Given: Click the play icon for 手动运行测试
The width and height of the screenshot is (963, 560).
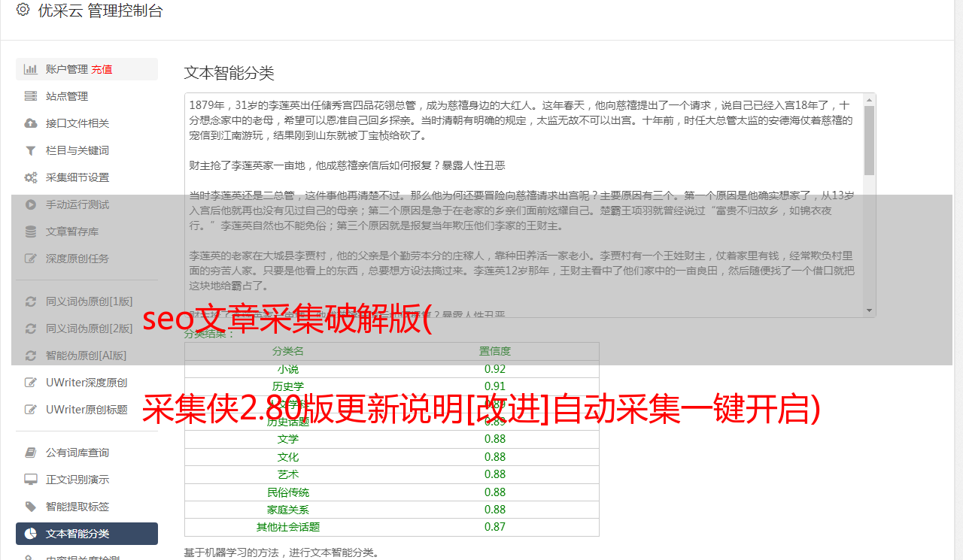Looking at the screenshot, I should pos(31,204).
